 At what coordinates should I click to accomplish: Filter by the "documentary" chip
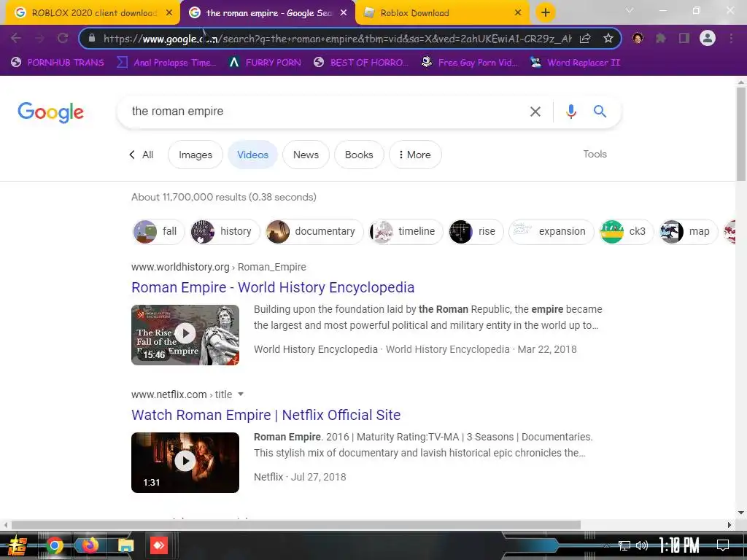(314, 231)
